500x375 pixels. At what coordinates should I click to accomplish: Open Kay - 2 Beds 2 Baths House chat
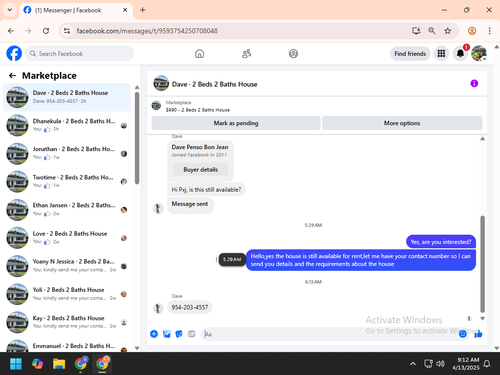point(67,322)
